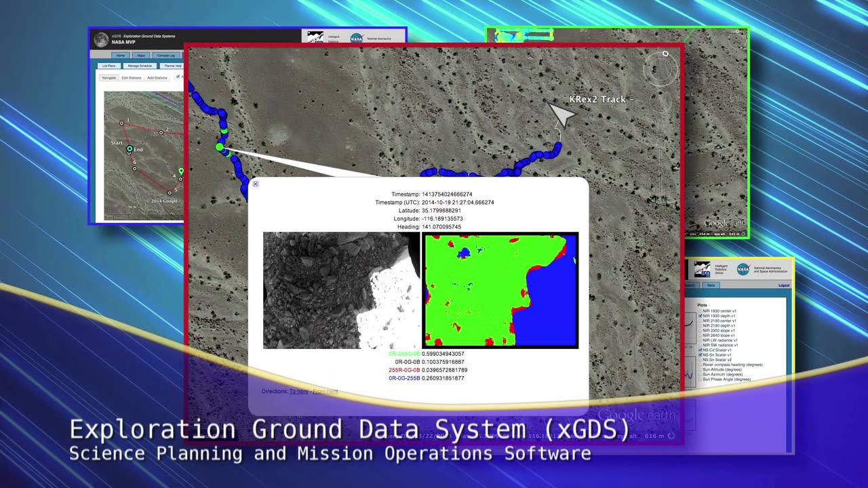Click the List Plans button
868x488 pixels.
109,66
